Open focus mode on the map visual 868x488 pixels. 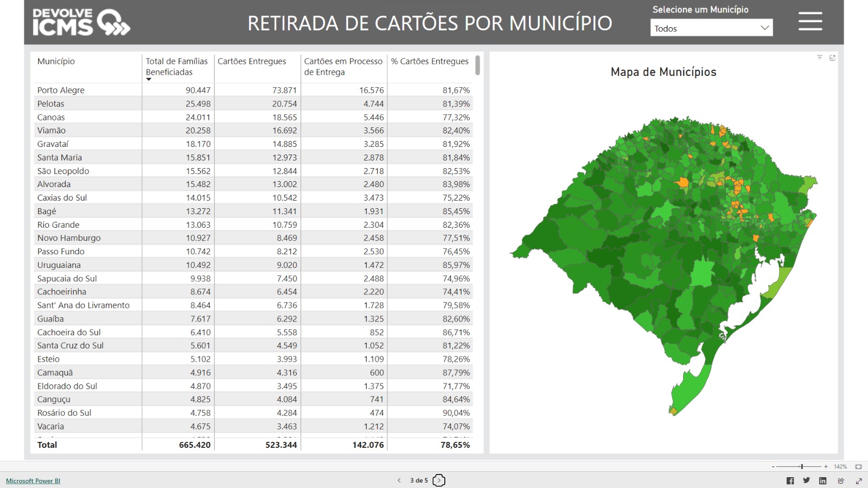(x=832, y=57)
